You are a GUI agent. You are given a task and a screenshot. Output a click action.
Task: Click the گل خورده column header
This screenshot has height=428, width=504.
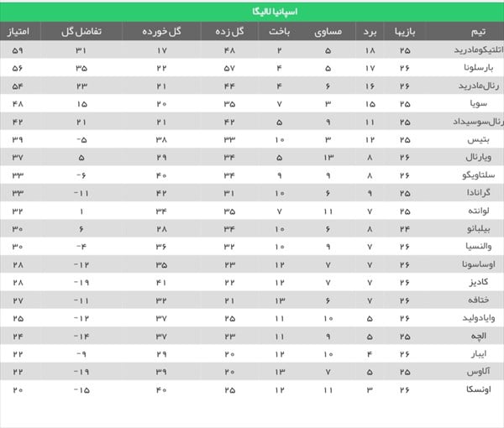(x=163, y=32)
